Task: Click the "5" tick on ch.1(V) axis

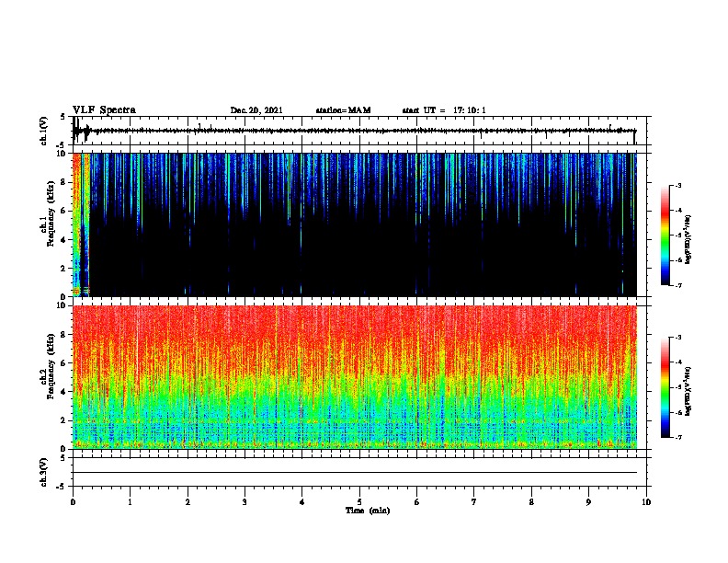Action: (63, 117)
